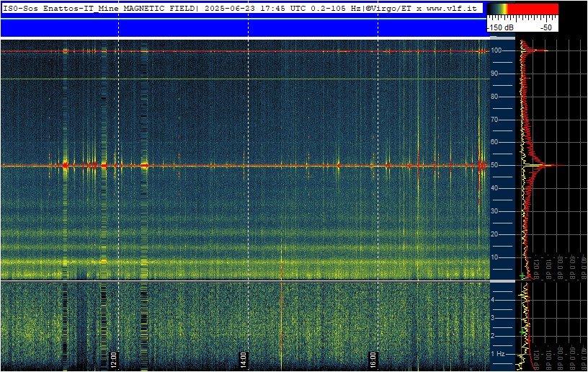The image size is (588, 372).
Task: Click the 1 Hz label on lower axis
Action: point(498,354)
